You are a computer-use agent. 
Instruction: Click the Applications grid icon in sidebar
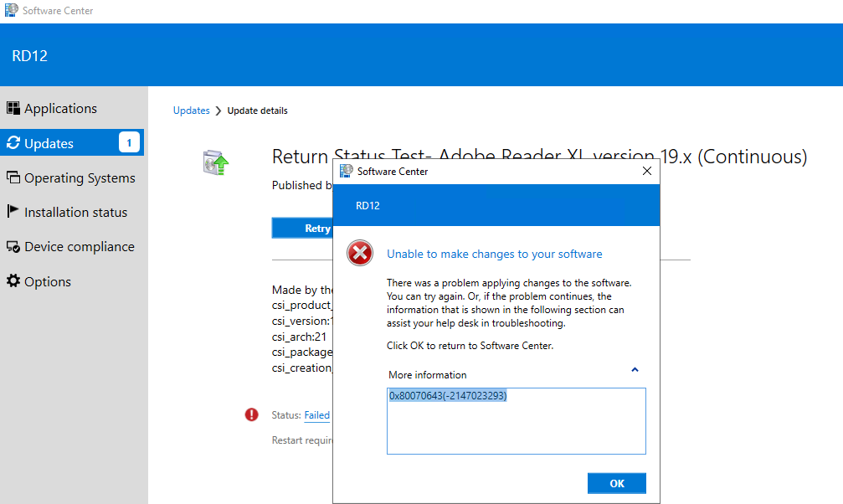13,108
